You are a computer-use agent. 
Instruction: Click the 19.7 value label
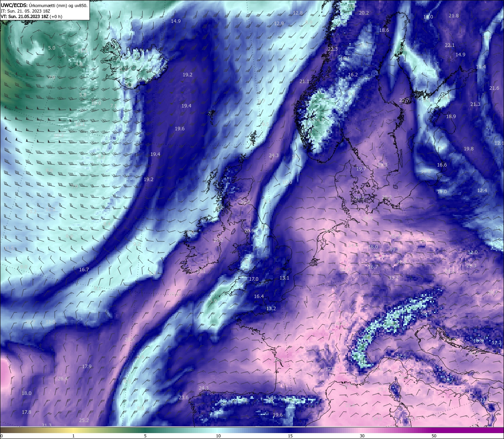(x=361, y=169)
